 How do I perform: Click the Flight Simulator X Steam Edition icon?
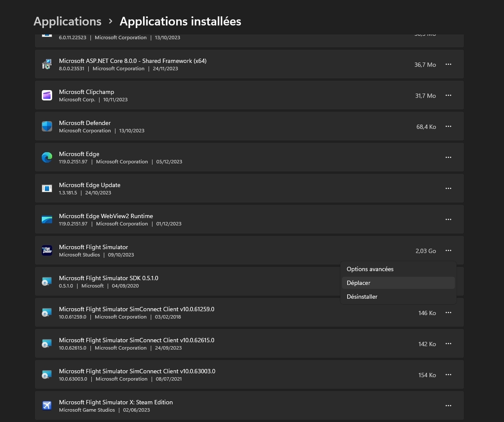pyautogui.click(x=47, y=406)
